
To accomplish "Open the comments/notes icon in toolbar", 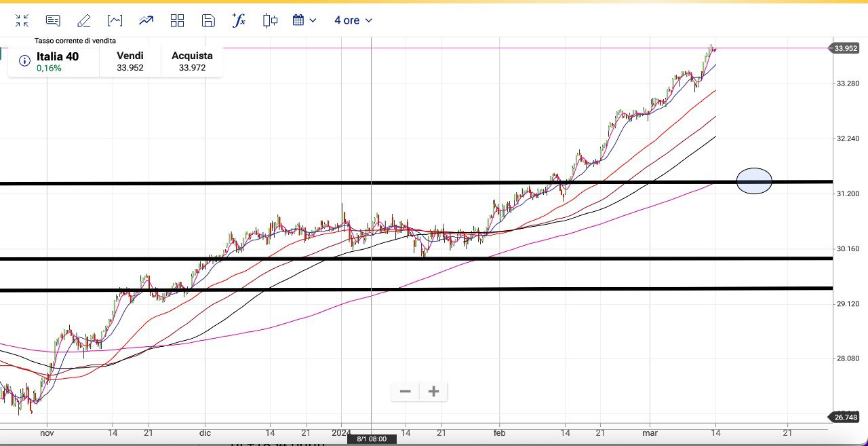I will coord(53,20).
